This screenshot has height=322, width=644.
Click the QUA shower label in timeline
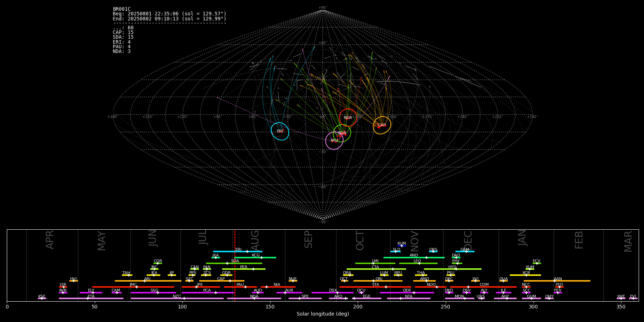click(503, 279)
